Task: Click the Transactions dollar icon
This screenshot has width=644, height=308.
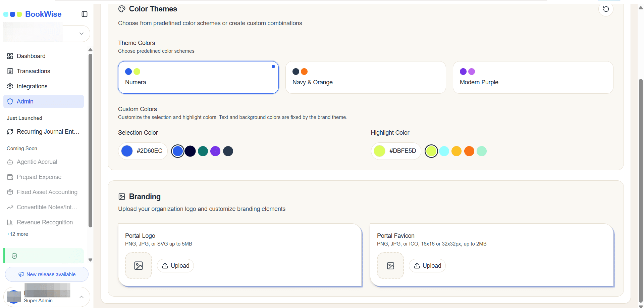Action: click(x=10, y=71)
